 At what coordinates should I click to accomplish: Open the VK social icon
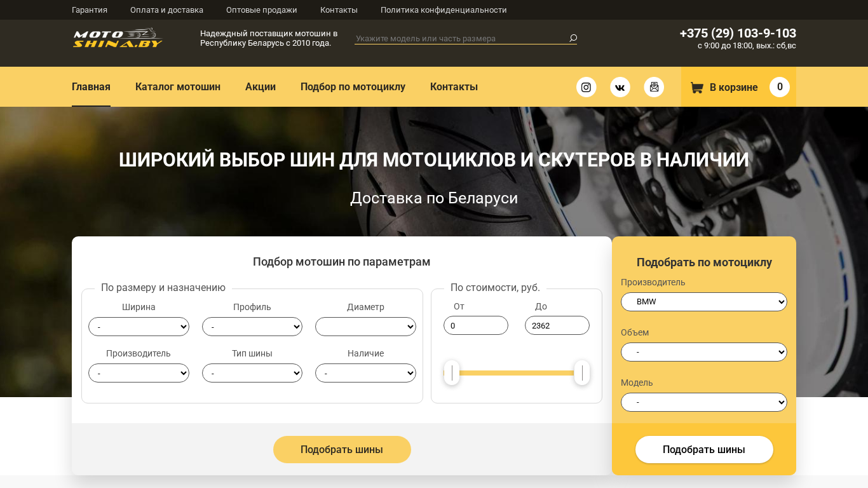pyautogui.click(x=620, y=87)
